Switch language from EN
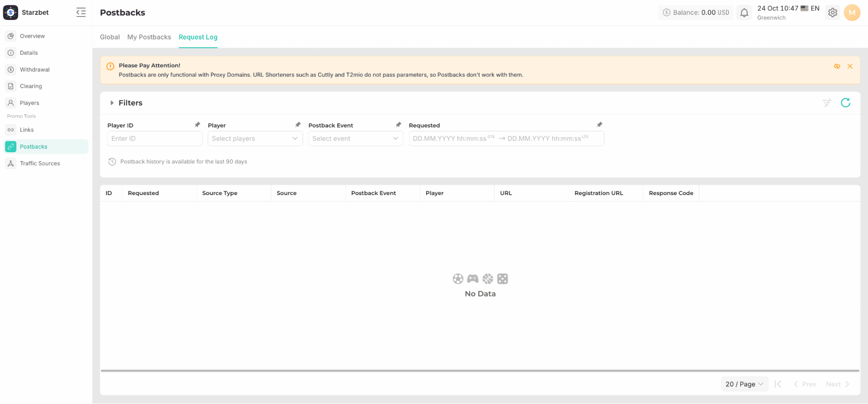 pos(810,8)
